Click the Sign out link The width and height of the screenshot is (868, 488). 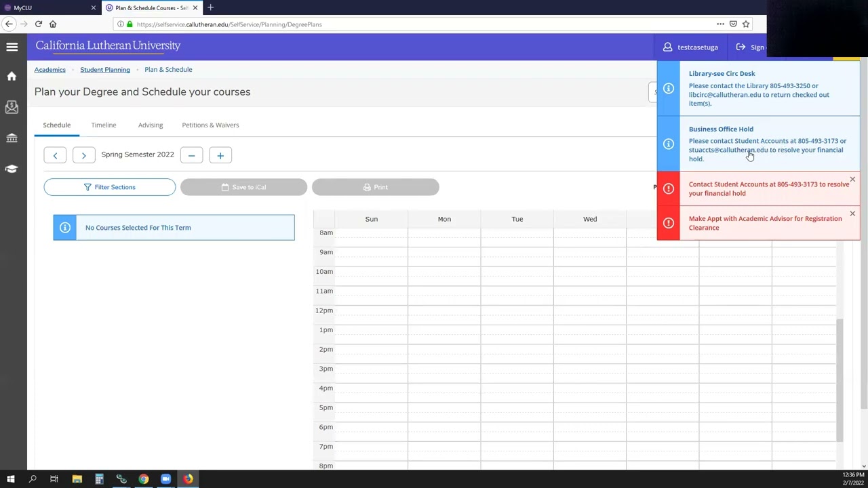750,47
